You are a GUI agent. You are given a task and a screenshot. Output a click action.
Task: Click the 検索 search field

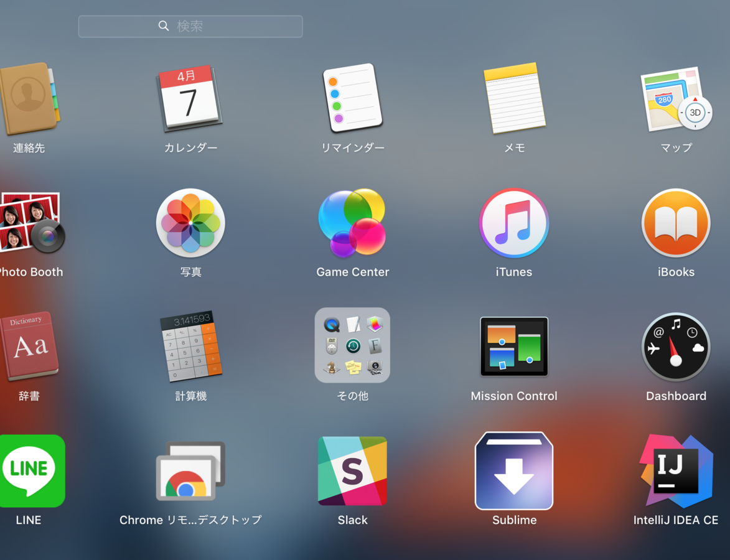[x=190, y=26]
